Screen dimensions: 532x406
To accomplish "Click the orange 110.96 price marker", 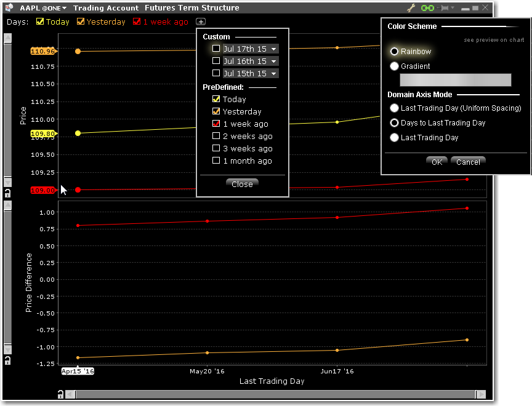I will tap(44, 51).
